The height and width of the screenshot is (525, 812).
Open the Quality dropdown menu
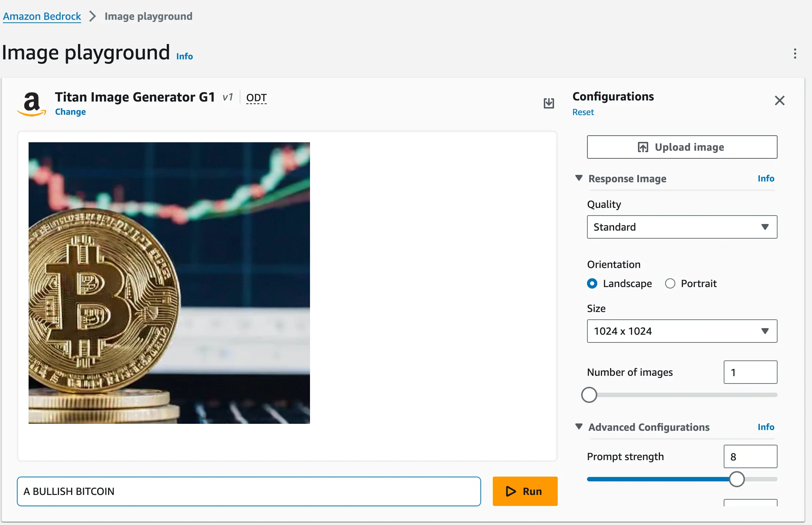click(680, 227)
